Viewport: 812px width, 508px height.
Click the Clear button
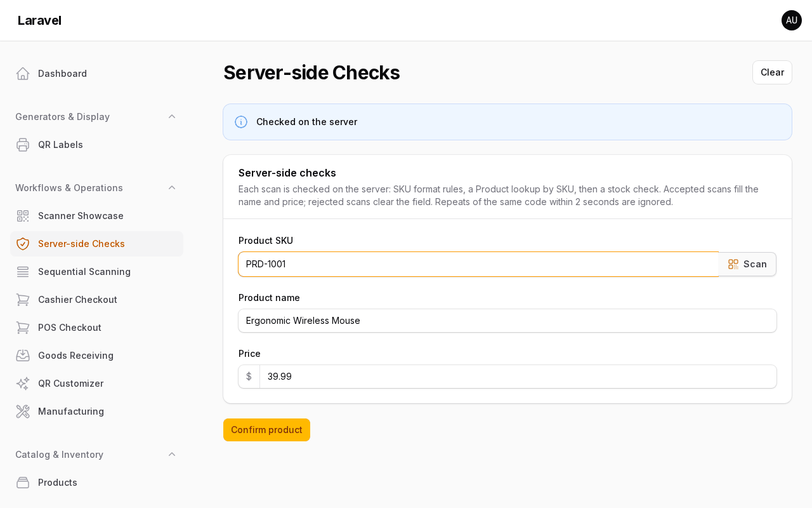[772, 72]
